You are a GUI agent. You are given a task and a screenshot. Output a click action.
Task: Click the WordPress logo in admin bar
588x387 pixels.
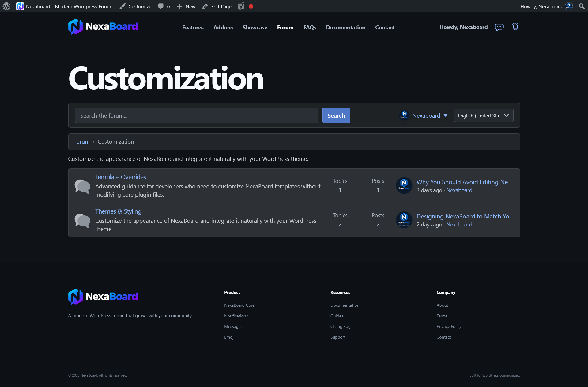pos(6,6)
